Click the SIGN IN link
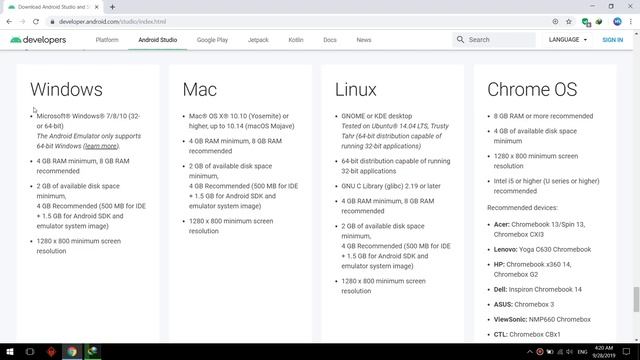This screenshot has width=640, height=360. coord(613,40)
